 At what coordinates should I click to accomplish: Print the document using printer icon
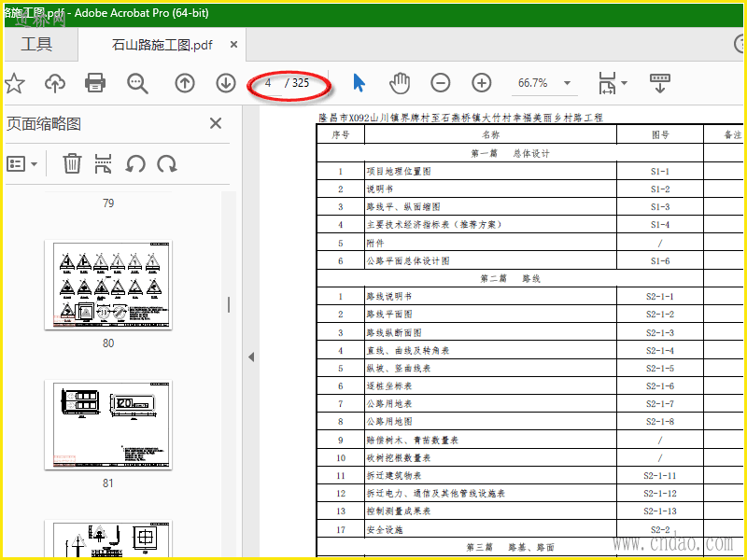point(95,83)
